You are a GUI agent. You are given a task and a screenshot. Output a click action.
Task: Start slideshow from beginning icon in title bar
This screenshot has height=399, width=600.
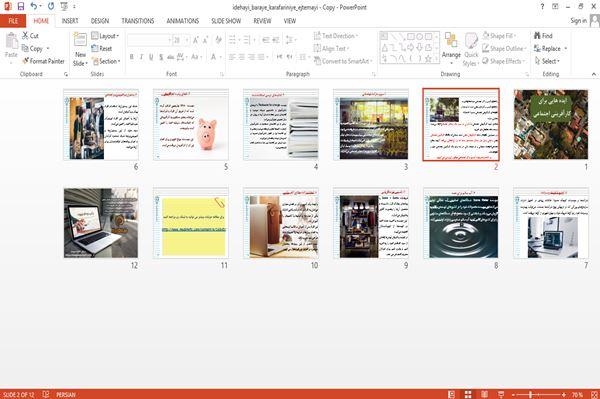[64, 6]
